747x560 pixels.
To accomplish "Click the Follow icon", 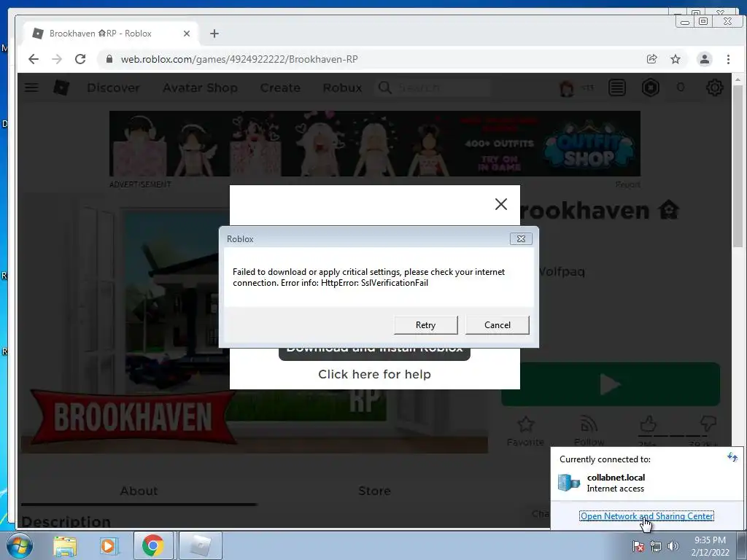I will 589,424.
